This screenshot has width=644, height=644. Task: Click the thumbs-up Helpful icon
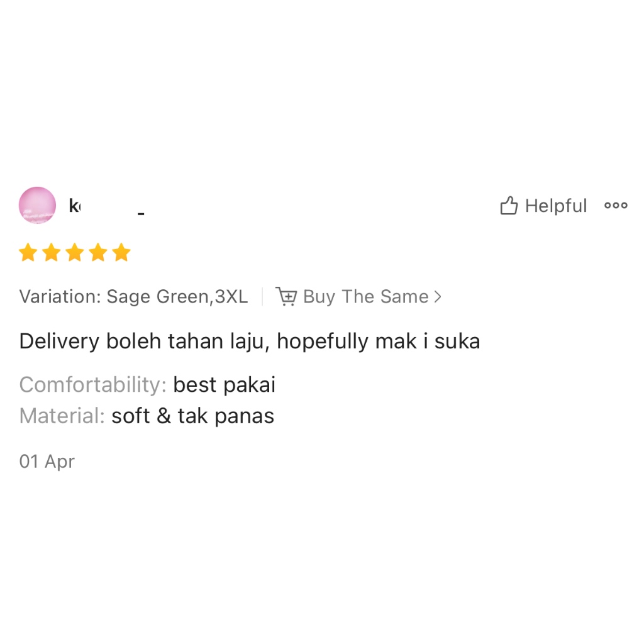tap(508, 206)
